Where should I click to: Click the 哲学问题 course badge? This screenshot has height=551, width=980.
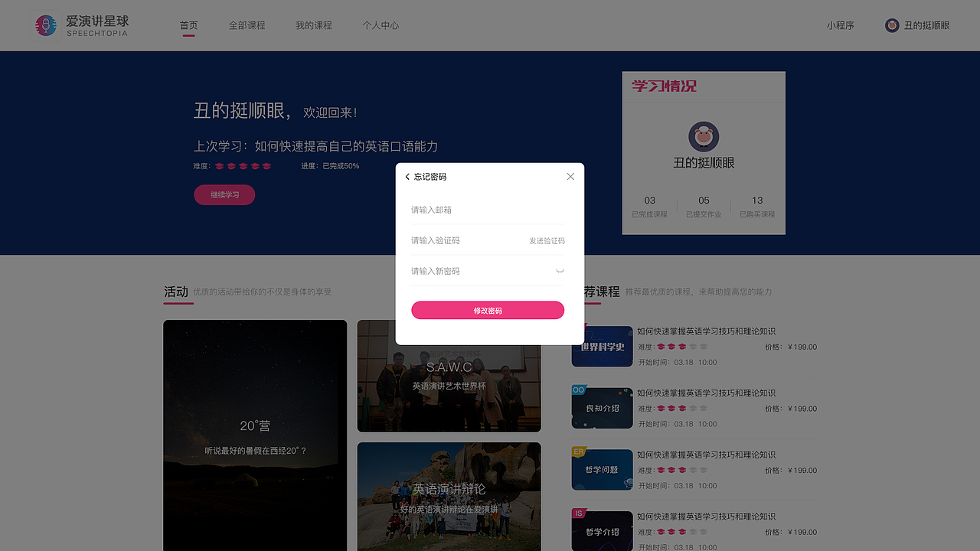tap(602, 469)
